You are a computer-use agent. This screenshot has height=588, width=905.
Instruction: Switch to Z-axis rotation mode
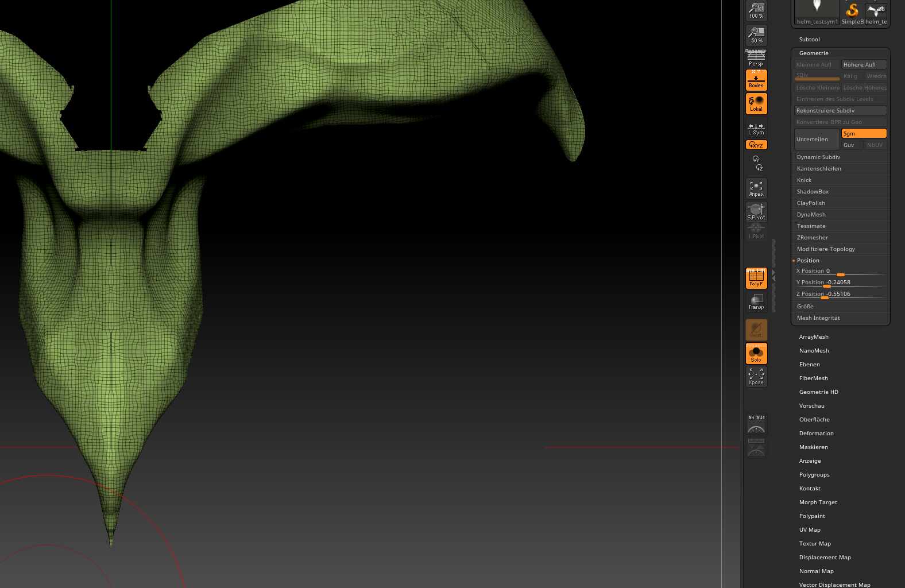pos(759,168)
